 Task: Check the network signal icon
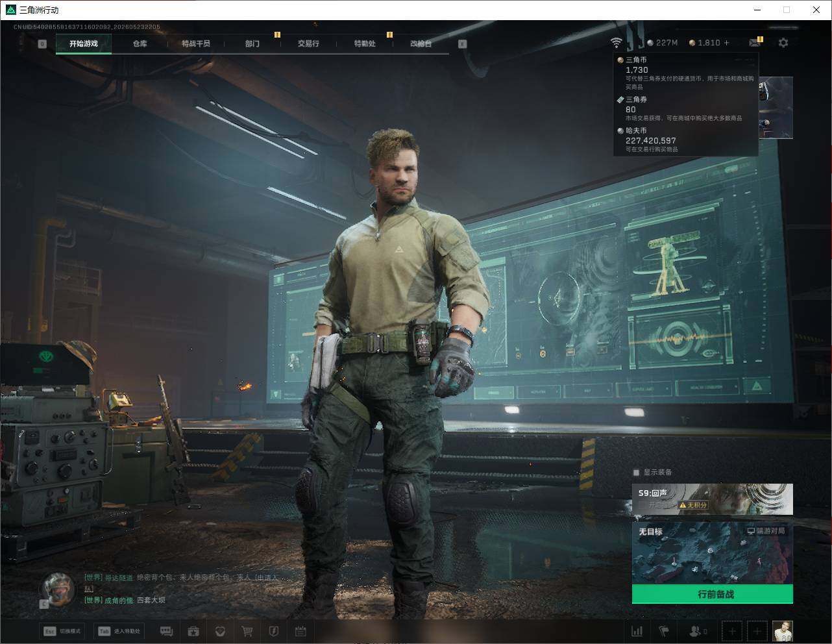pyautogui.click(x=616, y=43)
